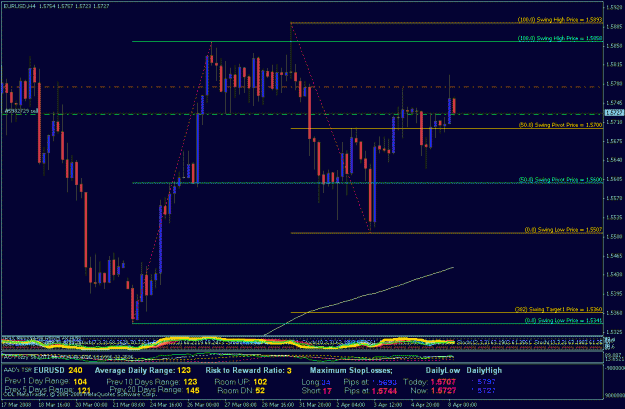625x409 pixels.
Task: Click the 'Risk to Reward Ratio: 3' text
Action: (x=248, y=370)
